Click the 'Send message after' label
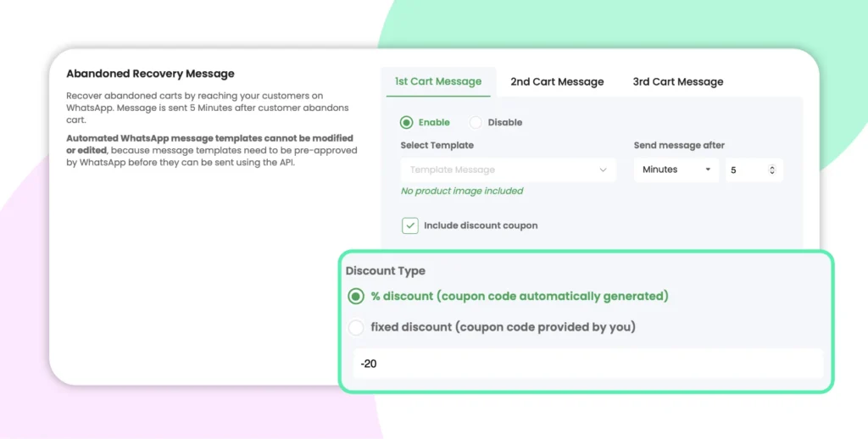 point(679,146)
